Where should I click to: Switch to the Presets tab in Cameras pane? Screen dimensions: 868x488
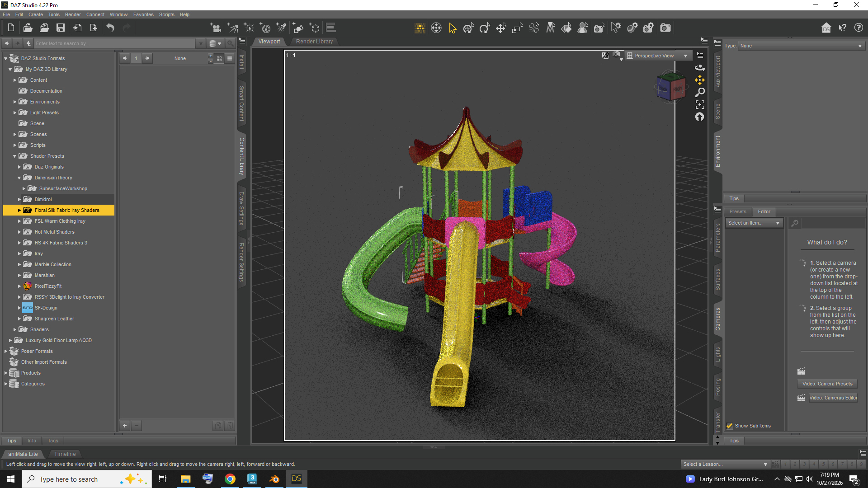738,212
